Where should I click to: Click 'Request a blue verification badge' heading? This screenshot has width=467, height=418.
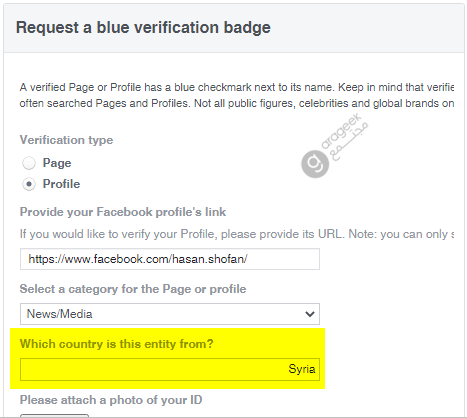[143, 27]
